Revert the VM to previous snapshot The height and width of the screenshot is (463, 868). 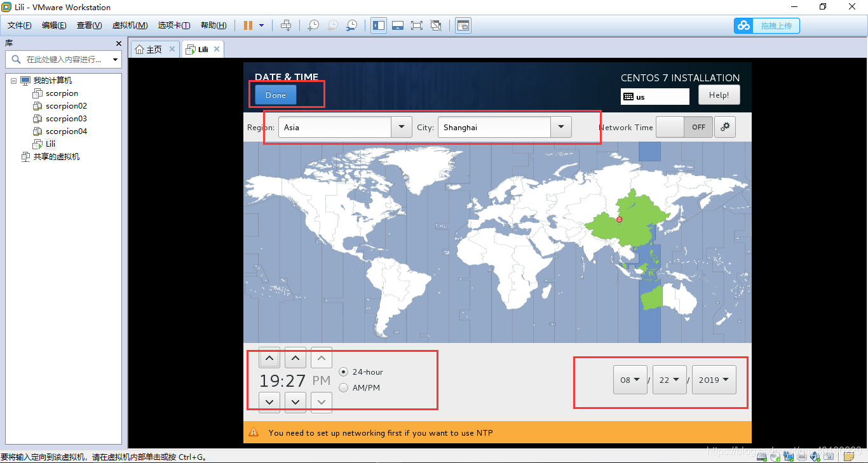pyautogui.click(x=332, y=25)
